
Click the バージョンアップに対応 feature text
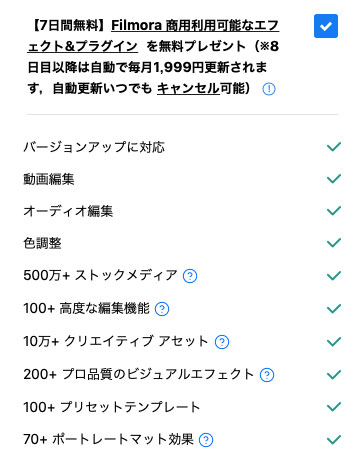coord(94,147)
